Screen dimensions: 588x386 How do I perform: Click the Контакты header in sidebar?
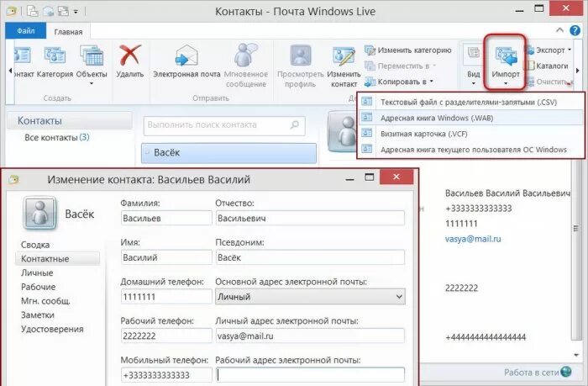[70, 120]
